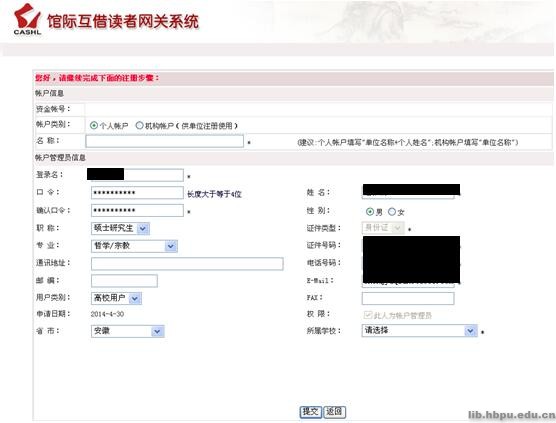This screenshot has height=423, width=556.
Task: Select the 个人帐户 radio button
Action: click(x=94, y=125)
